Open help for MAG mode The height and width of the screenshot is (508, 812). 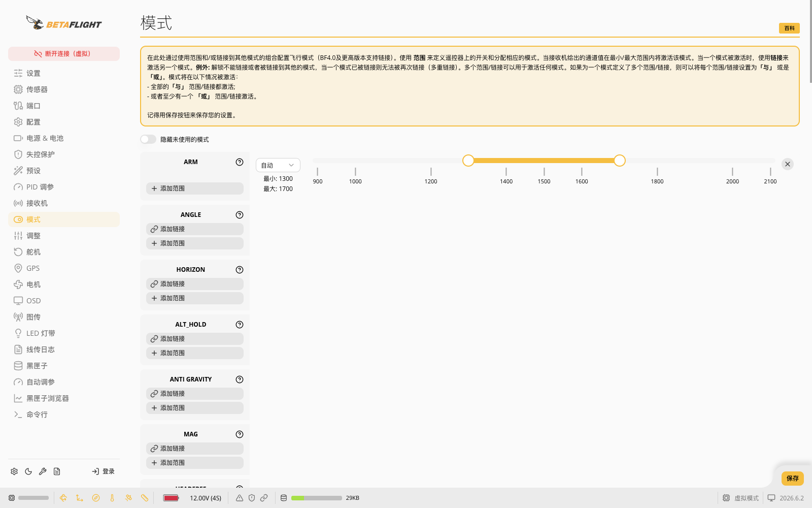coord(240,434)
